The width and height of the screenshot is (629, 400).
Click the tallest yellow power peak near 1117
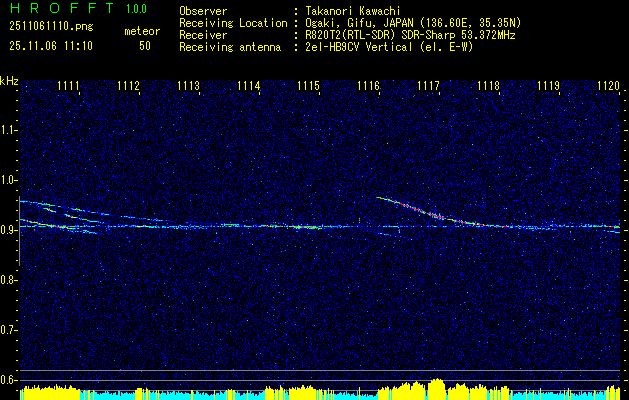coord(436,388)
